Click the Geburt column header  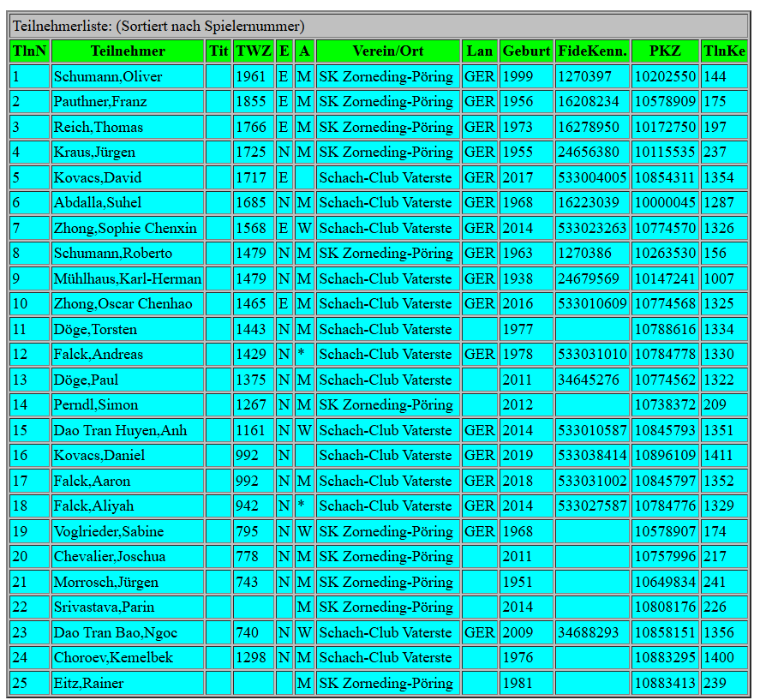pos(526,51)
